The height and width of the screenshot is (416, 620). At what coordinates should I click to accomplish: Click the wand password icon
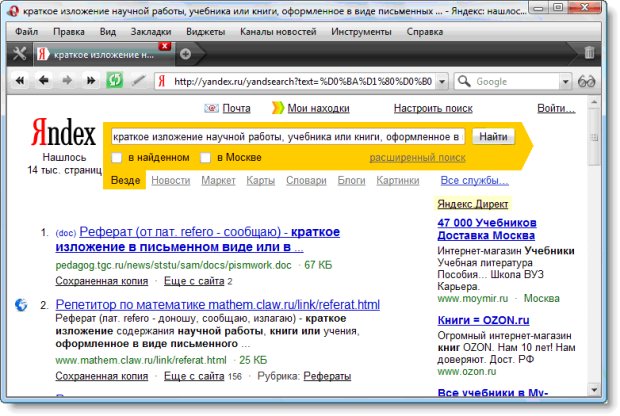(x=138, y=81)
